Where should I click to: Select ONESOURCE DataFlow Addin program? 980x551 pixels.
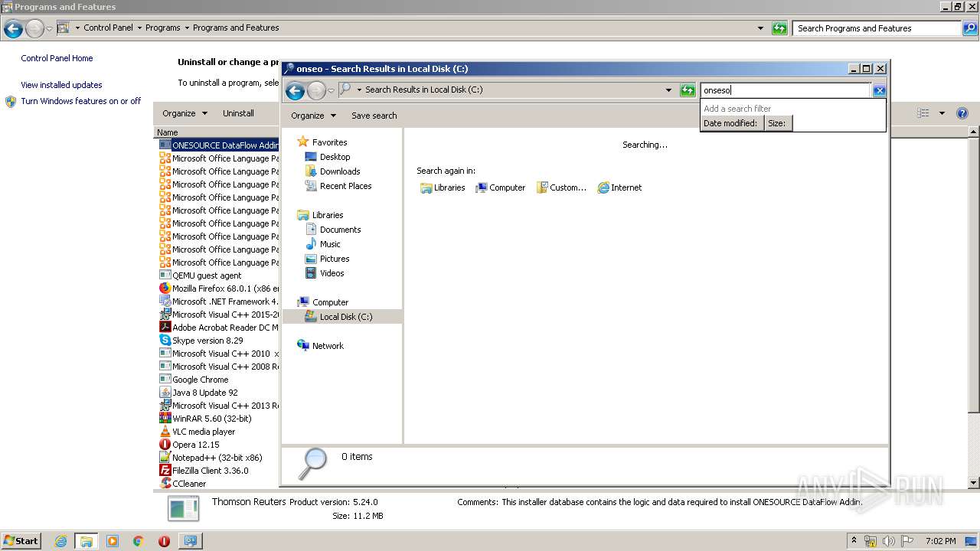[x=219, y=145]
